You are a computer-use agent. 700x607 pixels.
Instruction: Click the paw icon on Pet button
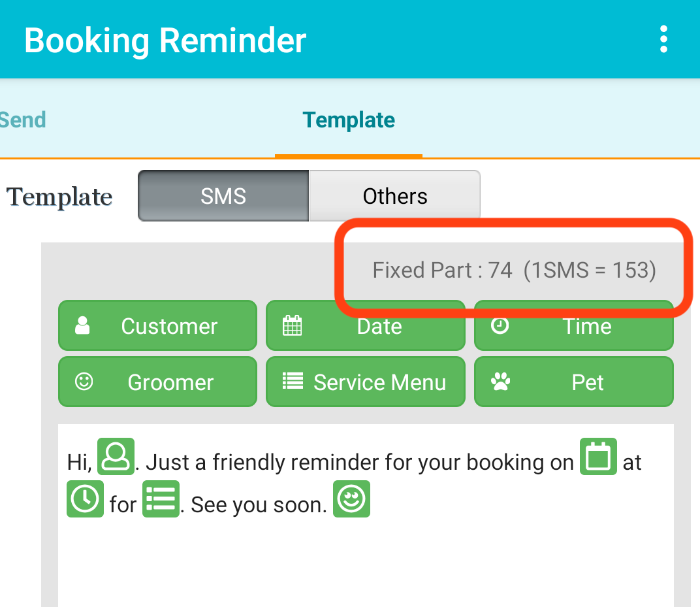pyautogui.click(x=500, y=382)
